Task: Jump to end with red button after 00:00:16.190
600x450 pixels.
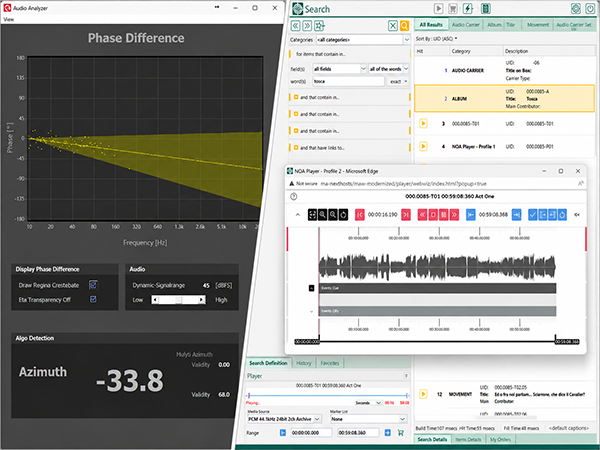Action: 406,215
